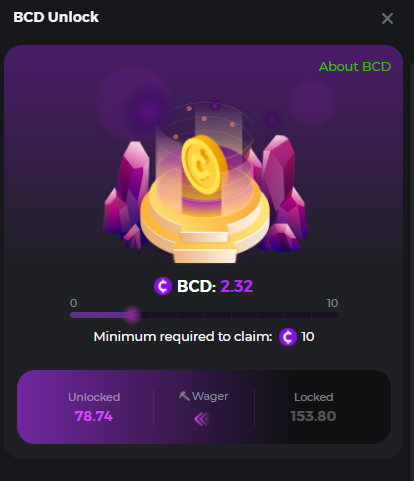Image resolution: width=414 pixels, height=481 pixels.
Task: Click the progress bar end label 10
Action: pos(332,303)
